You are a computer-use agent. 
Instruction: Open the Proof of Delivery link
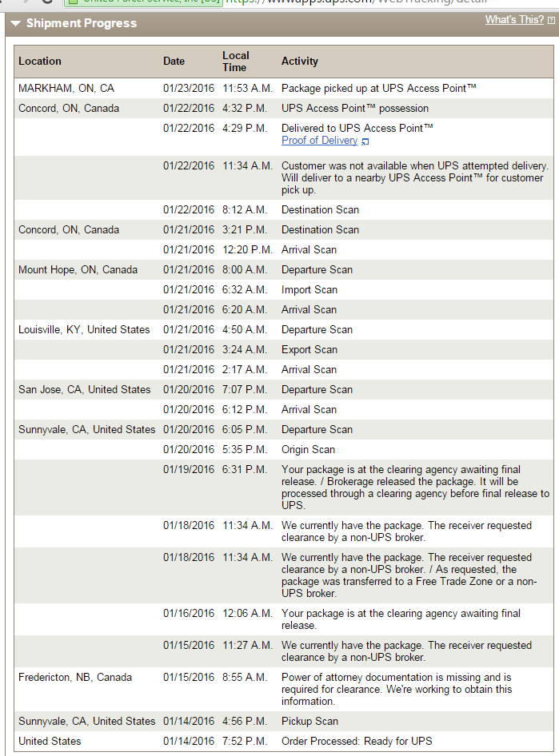click(319, 141)
